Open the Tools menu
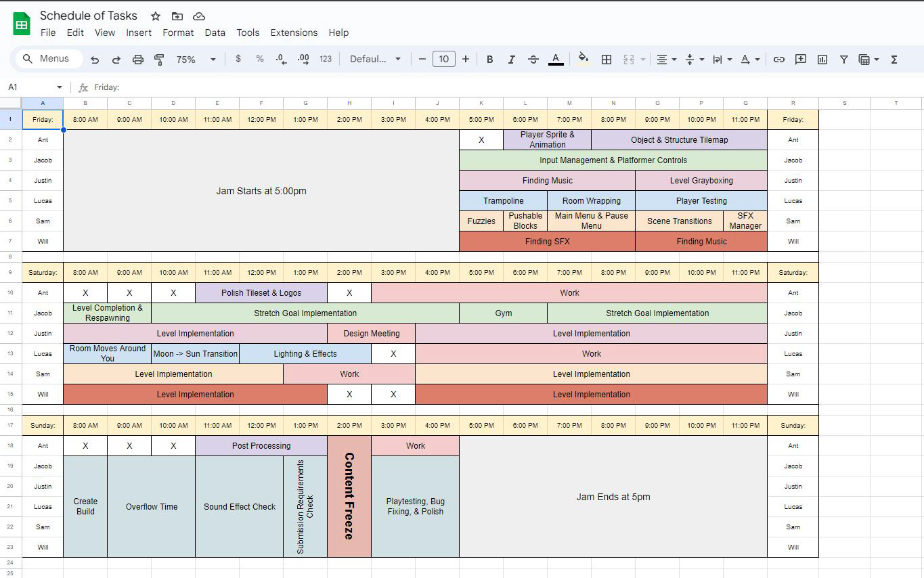This screenshot has height=578, width=924. tap(248, 32)
